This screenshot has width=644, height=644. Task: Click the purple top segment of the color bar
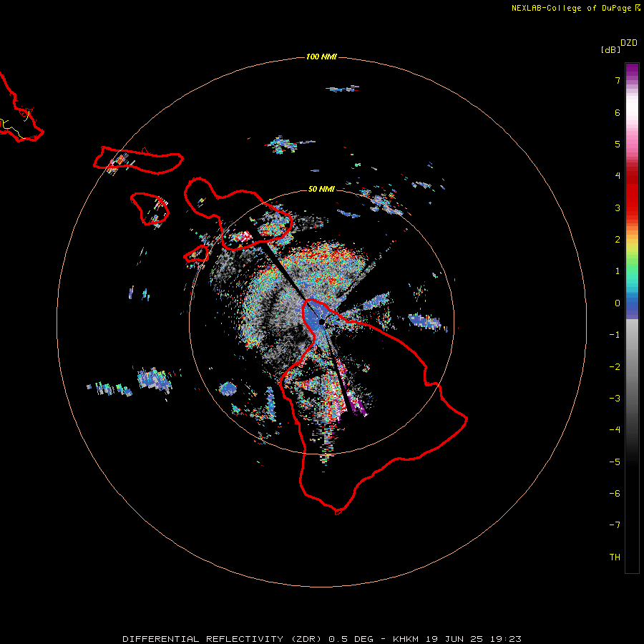(x=632, y=71)
